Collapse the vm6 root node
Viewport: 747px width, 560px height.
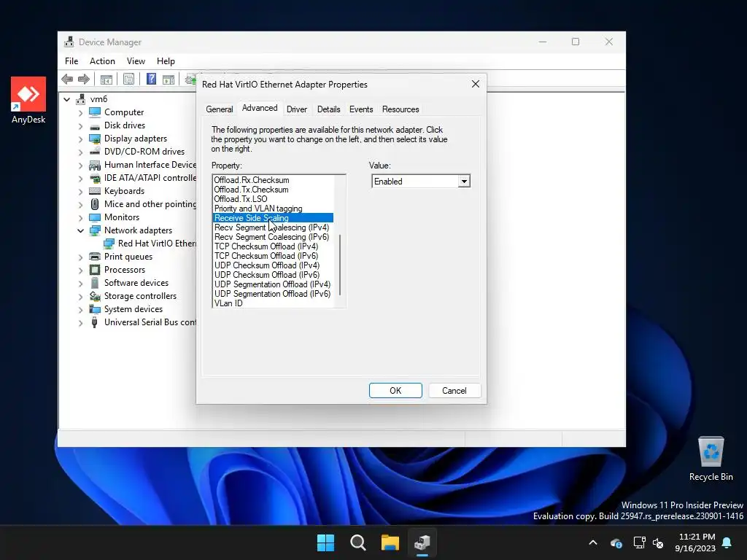[66, 99]
